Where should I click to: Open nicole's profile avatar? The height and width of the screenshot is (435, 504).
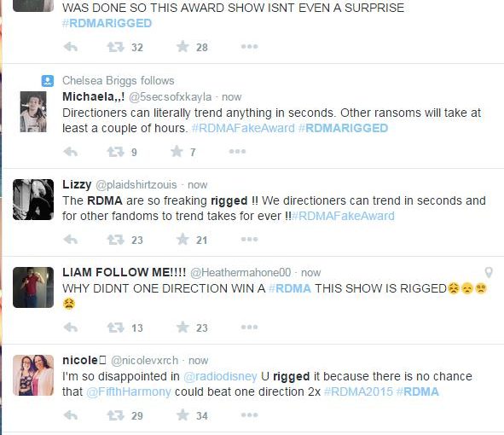click(x=33, y=375)
